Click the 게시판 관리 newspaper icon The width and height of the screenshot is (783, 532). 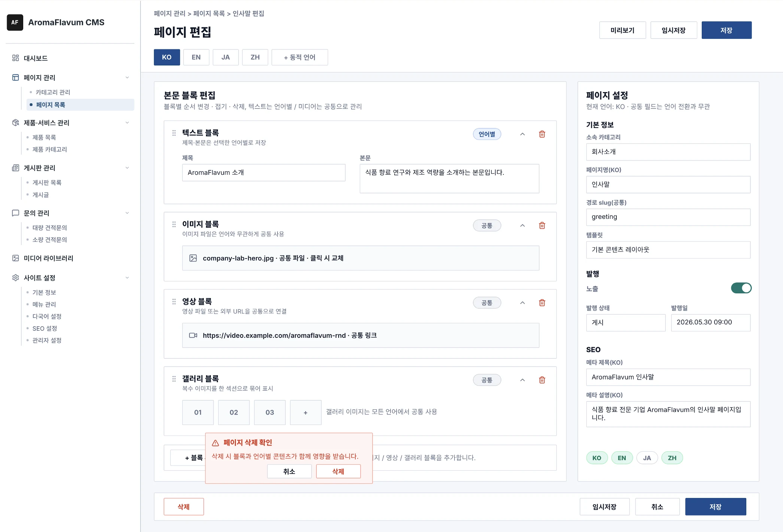coord(15,168)
